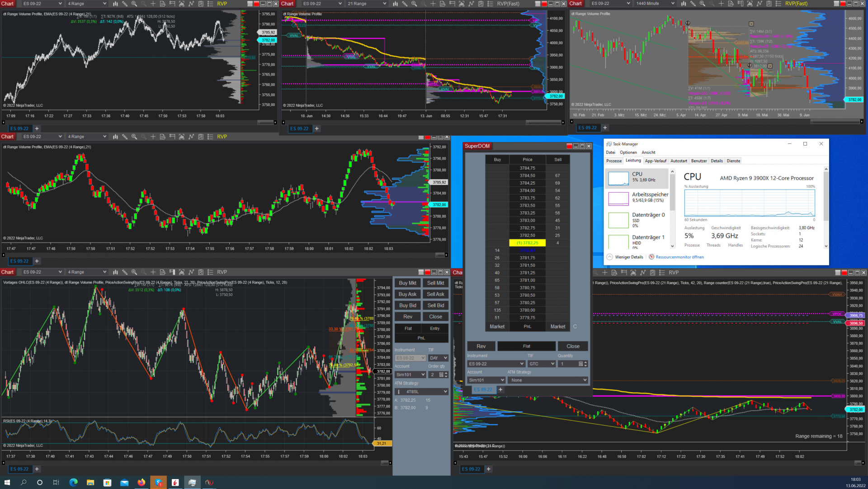Switch to App-Verlauf tab in Task-Manager
The image size is (868, 489).
(x=655, y=161)
